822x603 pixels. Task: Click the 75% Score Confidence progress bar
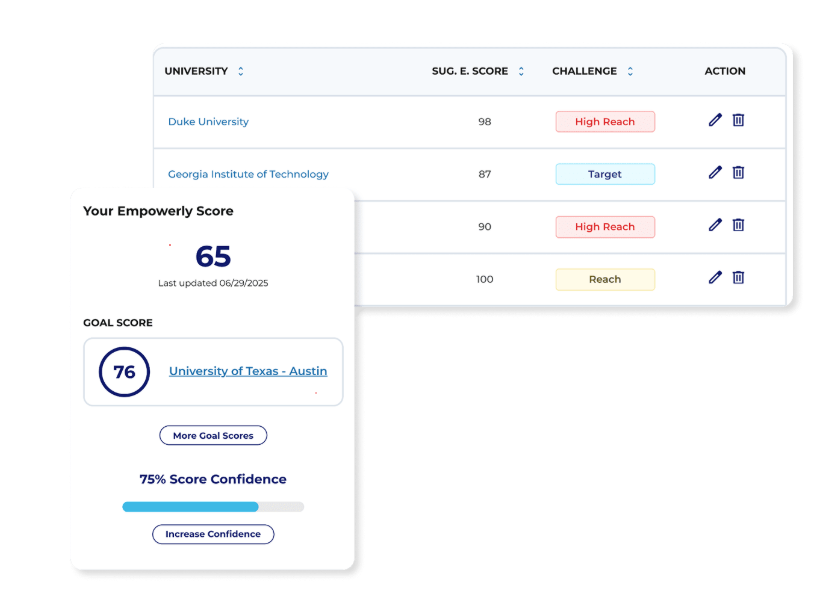point(213,507)
